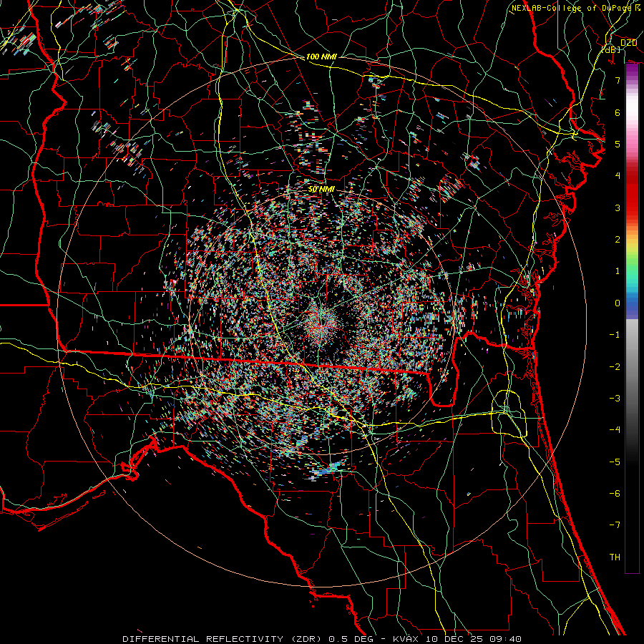Viewport: 644px width, 644px height.
Task: Select the "[dB]" units label
Action: (x=611, y=49)
